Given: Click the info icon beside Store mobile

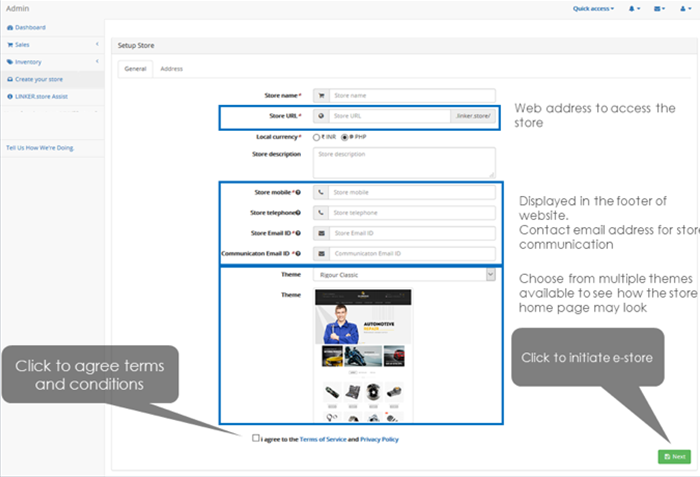Looking at the screenshot, I should [x=298, y=192].
